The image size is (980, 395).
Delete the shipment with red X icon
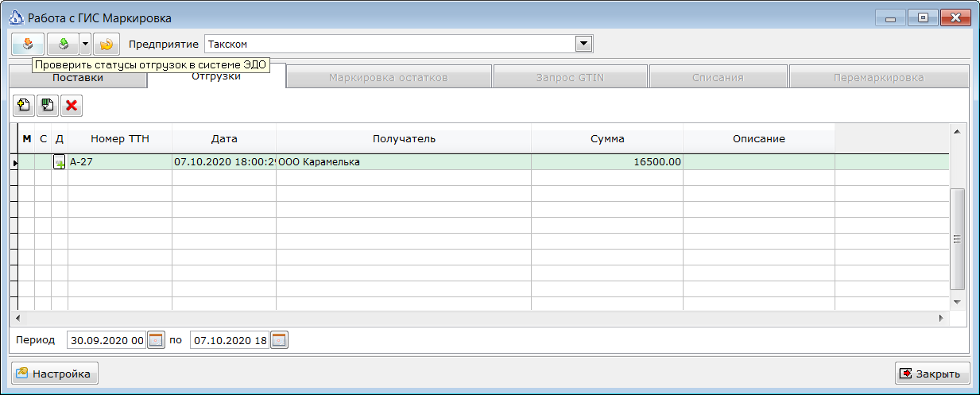pyautogui.click(x=72, y=105)
